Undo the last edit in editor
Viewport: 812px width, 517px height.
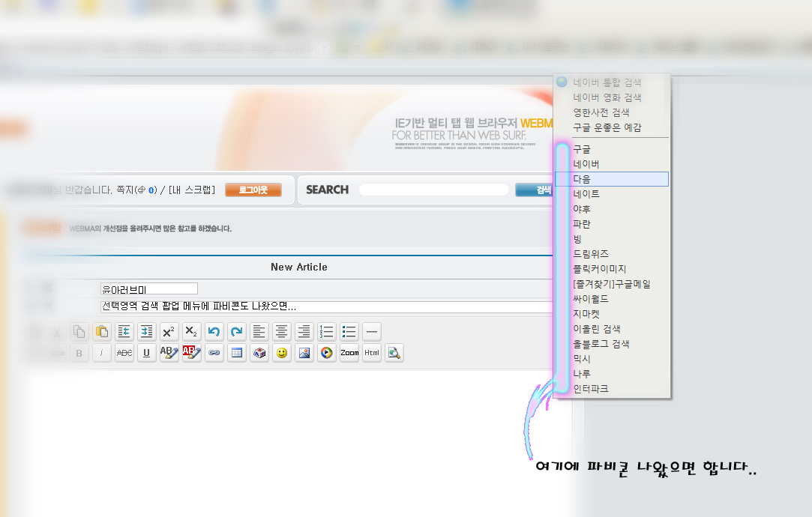point(214,331)
